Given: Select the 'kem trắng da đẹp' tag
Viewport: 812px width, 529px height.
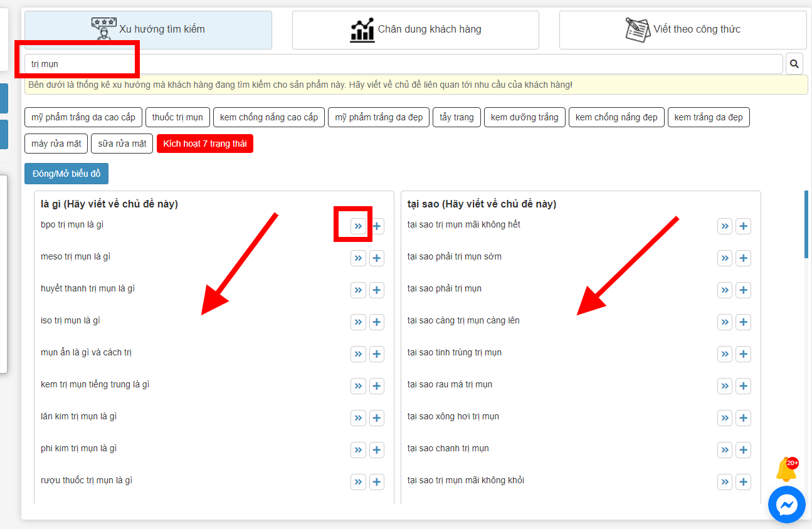Looking at the screenshot, I should [709, 117].
